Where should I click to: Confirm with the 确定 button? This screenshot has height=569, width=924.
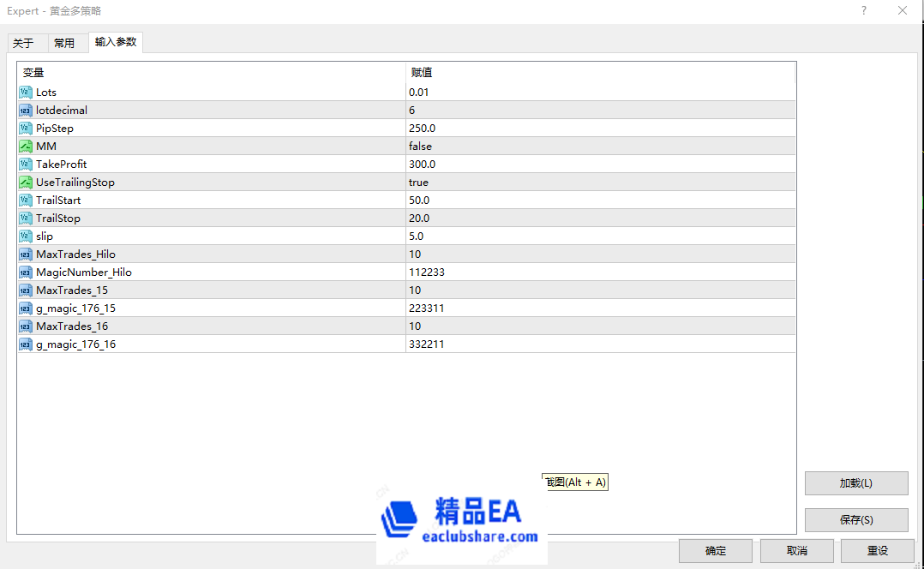tap(716, 551)
